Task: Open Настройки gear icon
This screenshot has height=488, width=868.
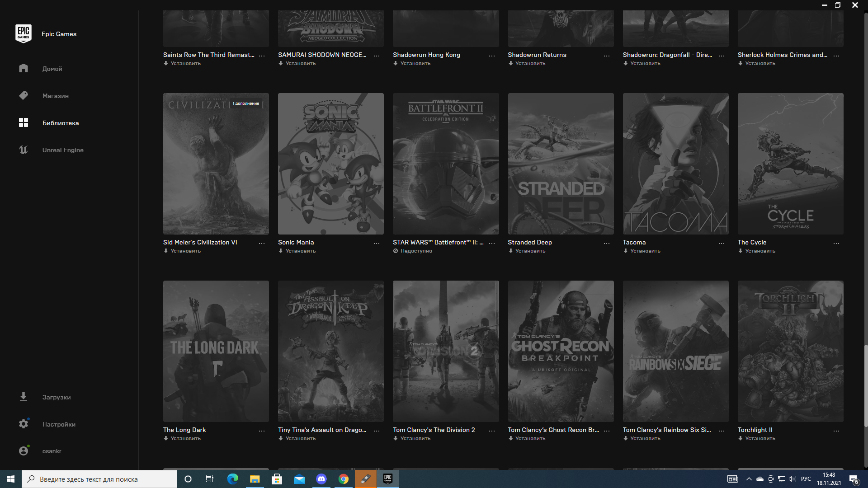Action: tap(24, 424)
